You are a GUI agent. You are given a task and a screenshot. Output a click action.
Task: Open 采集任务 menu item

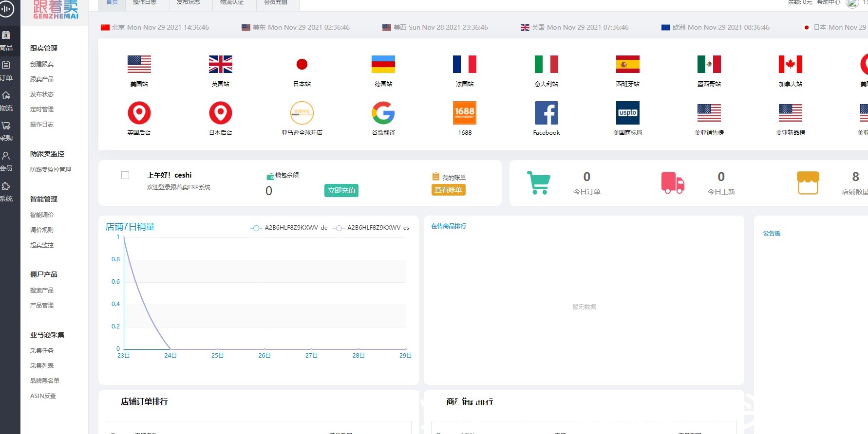pos(42,351)
